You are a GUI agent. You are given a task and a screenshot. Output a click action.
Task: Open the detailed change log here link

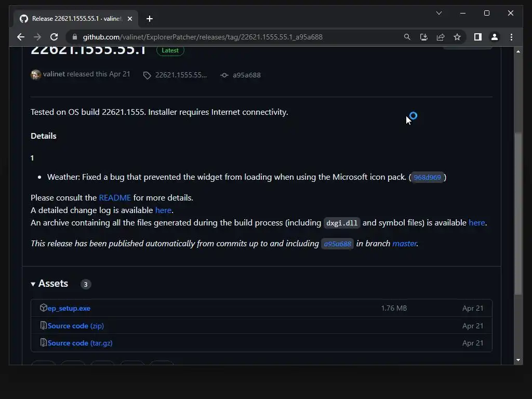pyautogui.click(x=163, y=210)
